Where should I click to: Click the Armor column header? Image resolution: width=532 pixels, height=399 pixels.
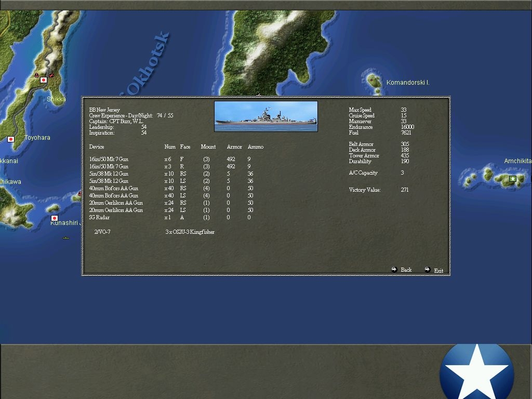[234, 147]
